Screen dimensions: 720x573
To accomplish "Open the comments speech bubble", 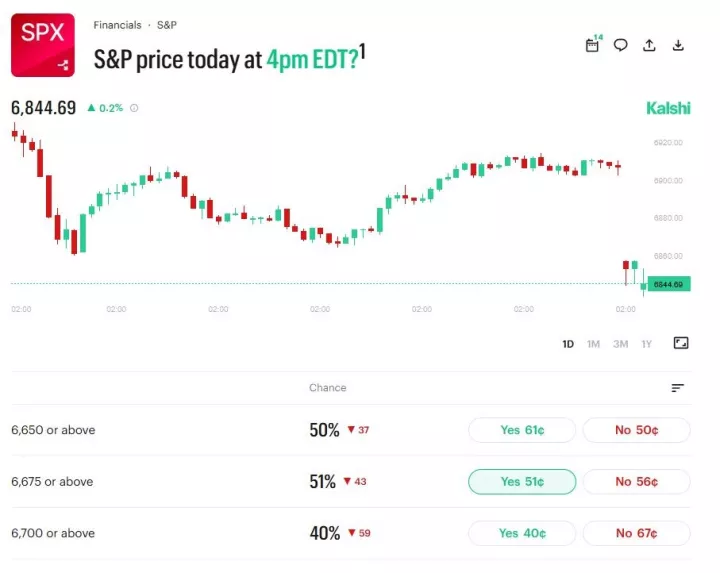I will 621,45.
